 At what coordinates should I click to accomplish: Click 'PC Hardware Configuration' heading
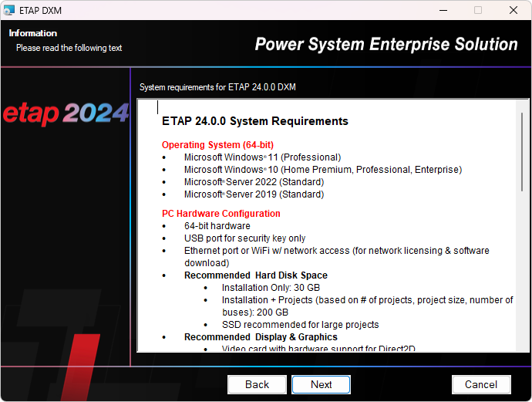[221, 214]
